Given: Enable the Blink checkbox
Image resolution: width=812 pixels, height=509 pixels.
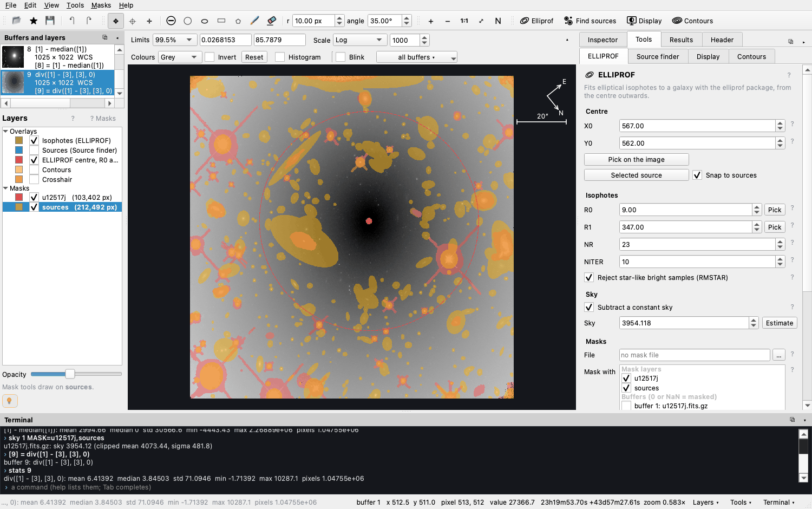Looking at the screenshot, I should coord(340,57).
